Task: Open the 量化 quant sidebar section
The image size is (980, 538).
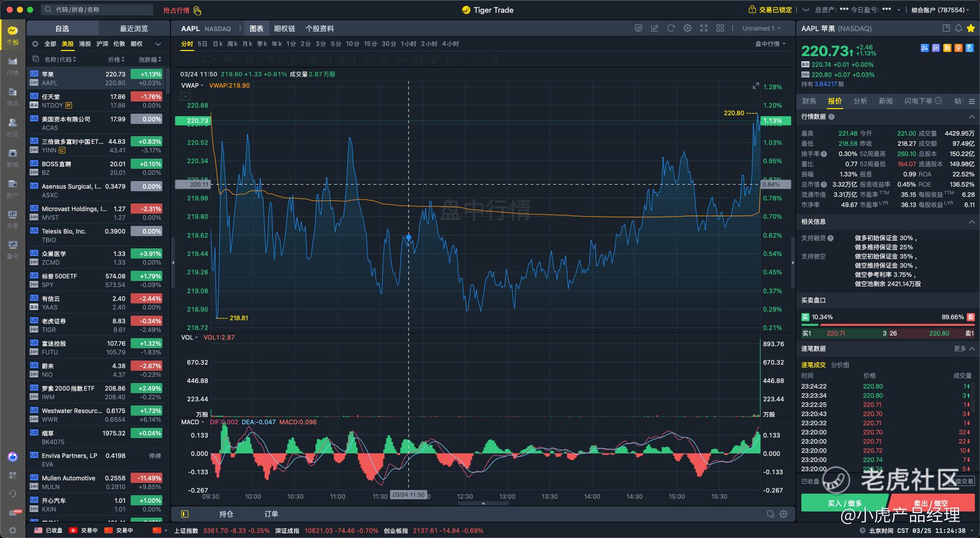Action: (x=13, y=250)
